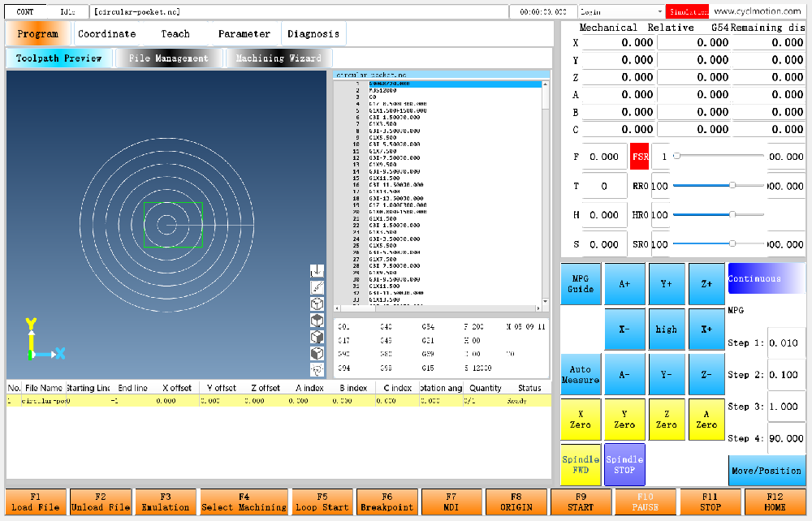Jog A- axis button

[x=624, y=374]
